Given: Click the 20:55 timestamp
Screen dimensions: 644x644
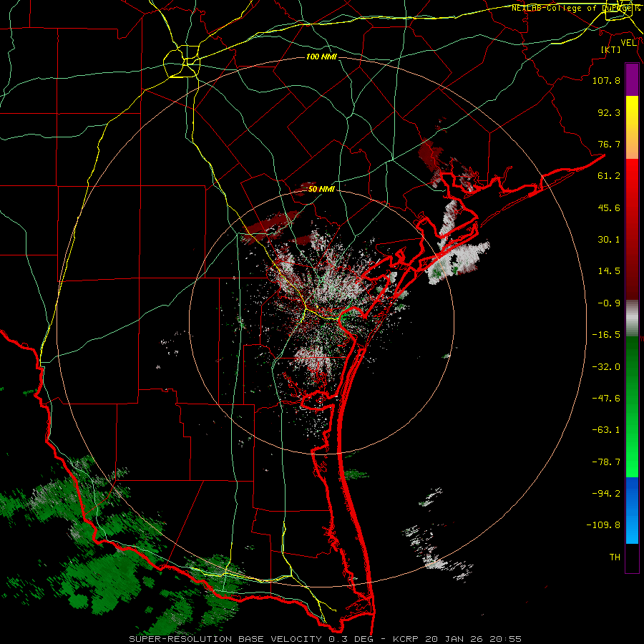Looking at the screenshot, I should pos(507,639).
